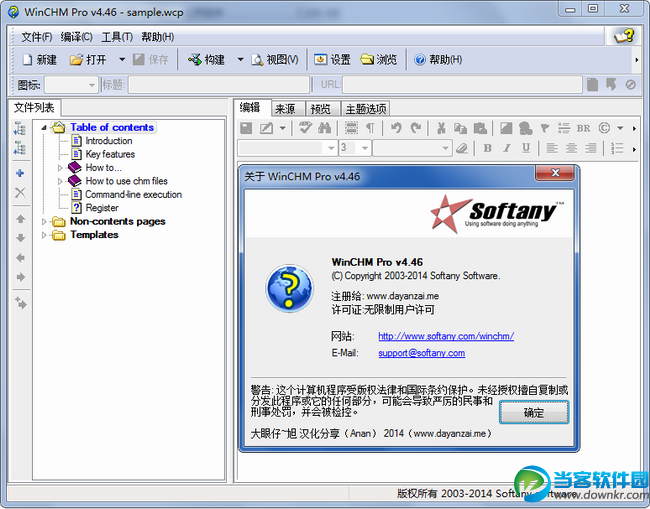Click the 打开 (Open) toolbar button
Viewport: 650px width, 509px height.
[88, 60]
